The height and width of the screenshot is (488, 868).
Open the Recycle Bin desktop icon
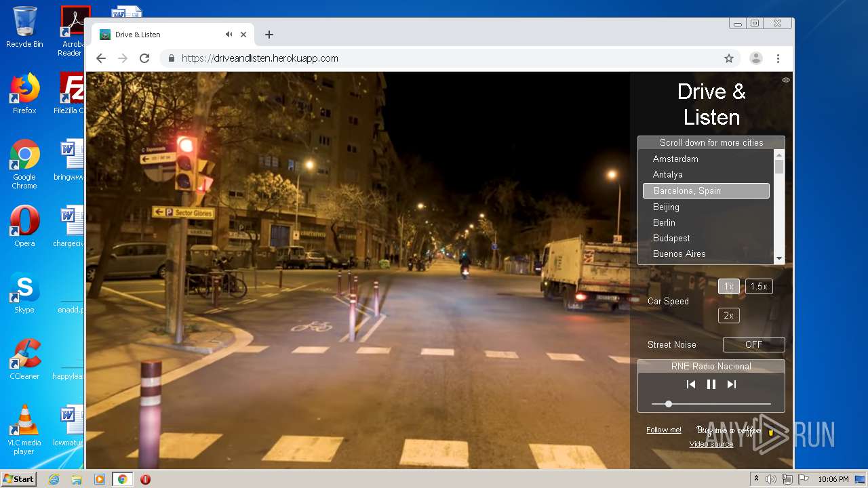click(24, 28)
